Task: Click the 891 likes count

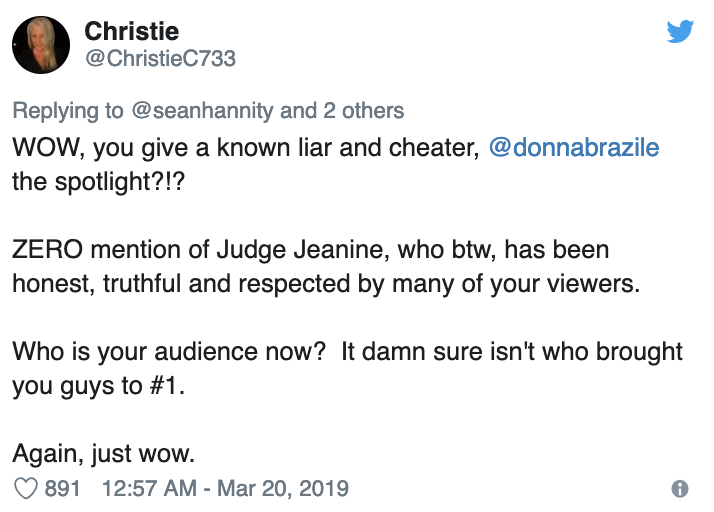Action: pyautogui.click(x=63, y=488)
